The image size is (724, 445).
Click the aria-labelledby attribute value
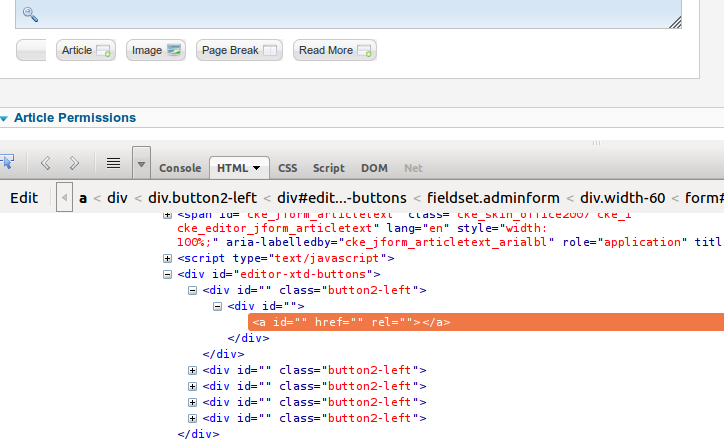click(x=446, y=242)
